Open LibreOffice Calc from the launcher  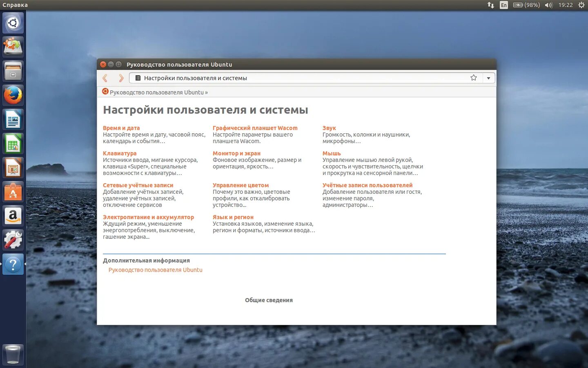tap(13, 143)
